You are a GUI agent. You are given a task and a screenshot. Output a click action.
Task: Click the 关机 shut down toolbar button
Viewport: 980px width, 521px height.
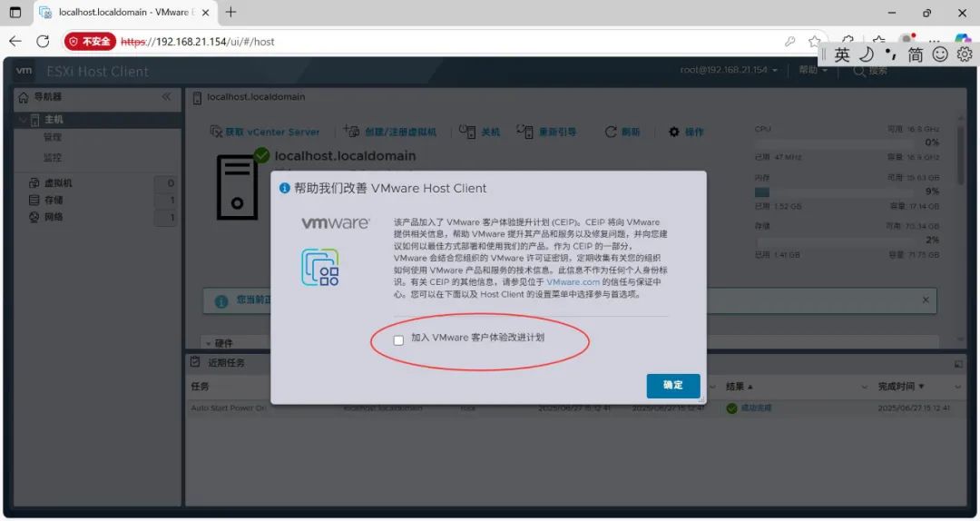click(x=480, y=132)
